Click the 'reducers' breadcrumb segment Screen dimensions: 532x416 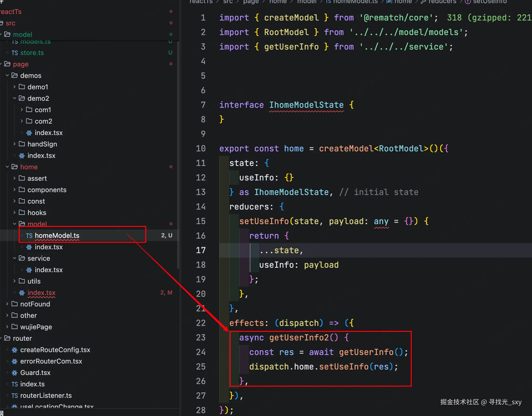click(x=442, y=2)
